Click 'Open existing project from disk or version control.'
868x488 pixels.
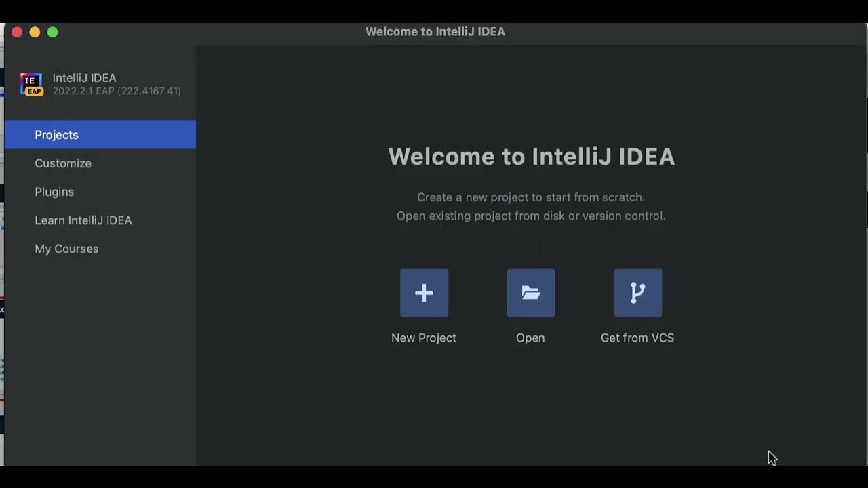531,216
